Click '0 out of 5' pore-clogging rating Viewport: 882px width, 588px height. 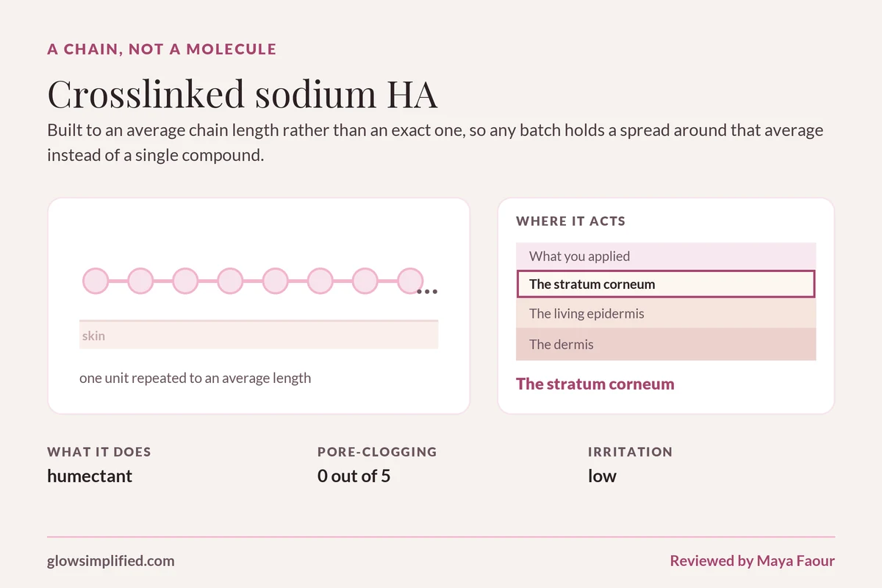354,476
